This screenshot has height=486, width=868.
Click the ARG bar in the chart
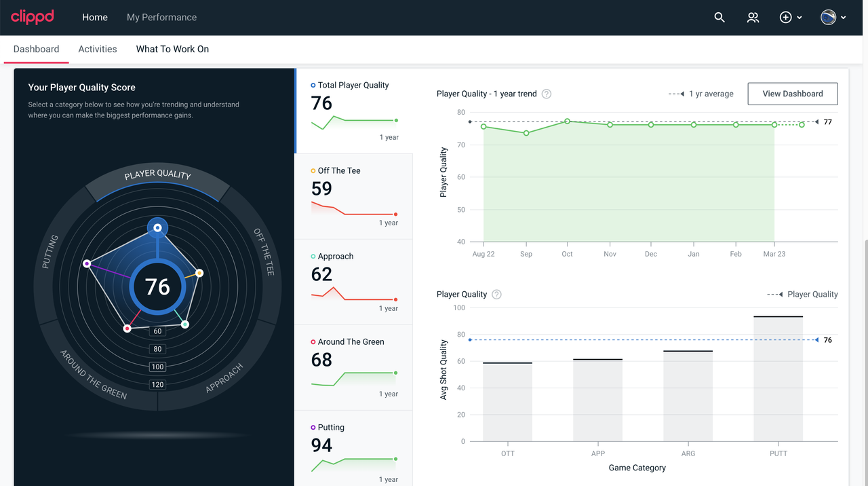[x=688, y=396]
